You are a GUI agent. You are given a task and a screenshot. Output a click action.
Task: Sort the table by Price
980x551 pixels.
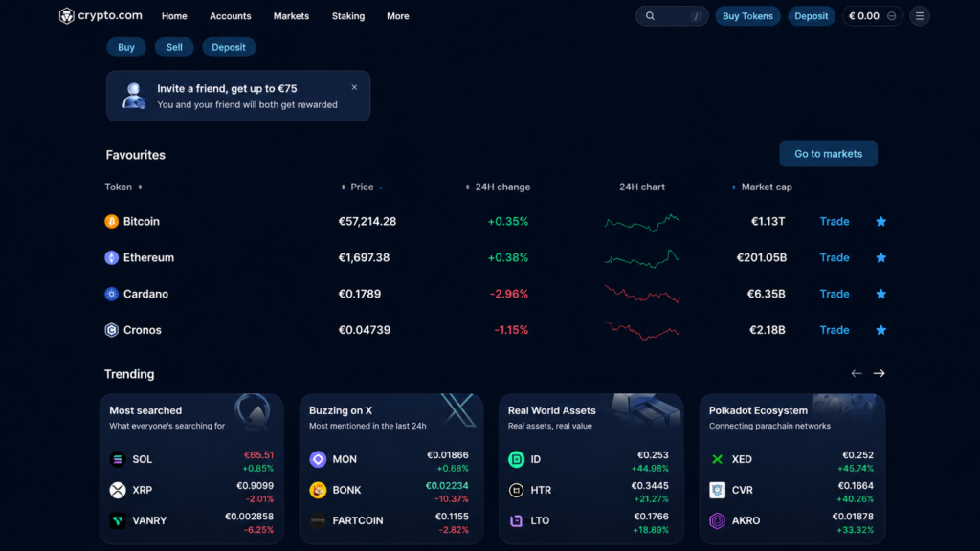361,187
